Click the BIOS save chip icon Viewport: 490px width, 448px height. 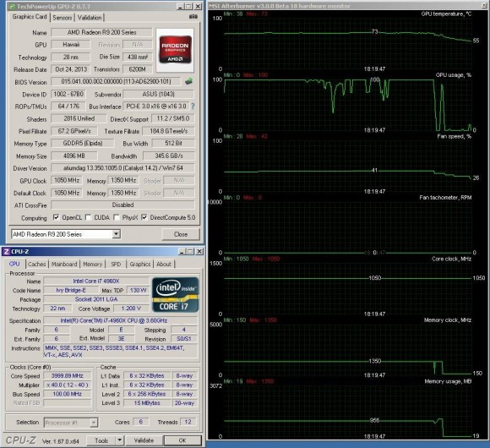pyautogui.click(x=188, y=82)
